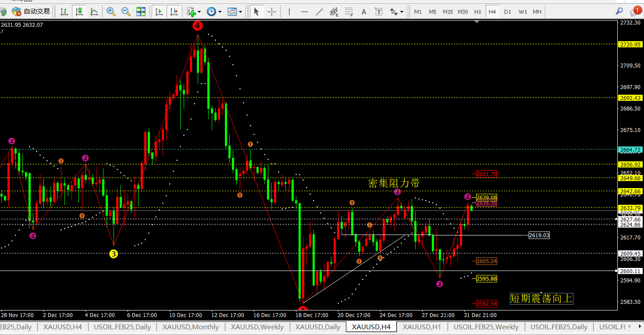
Task: Select the trendline drawing tool
Action: tap(319, 11)
